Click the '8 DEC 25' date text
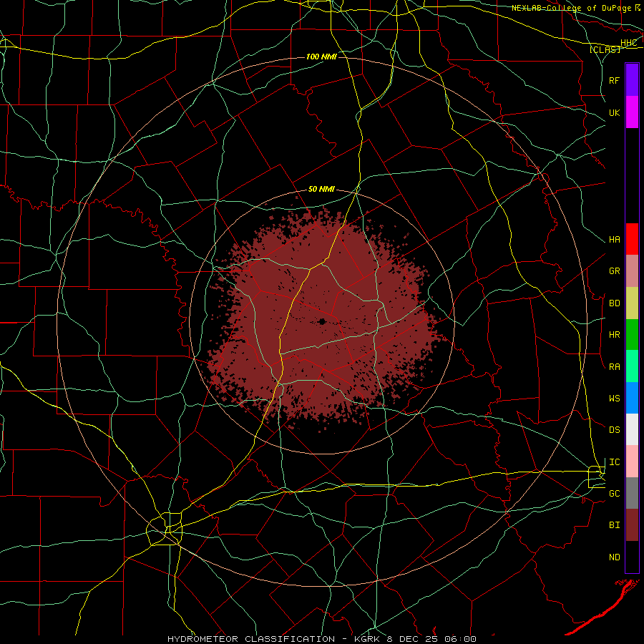The width and height of the screenshot is (644, 644). click(412, 639)
